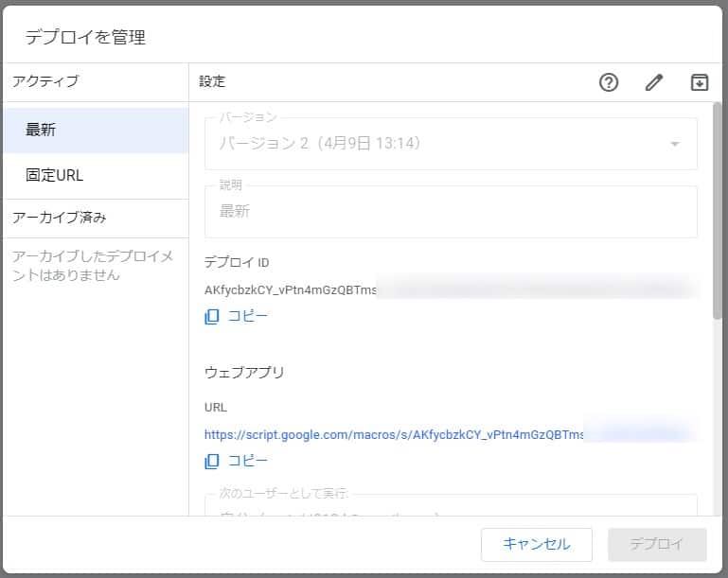Click the copy icon below the web app URL

(212, 461)
